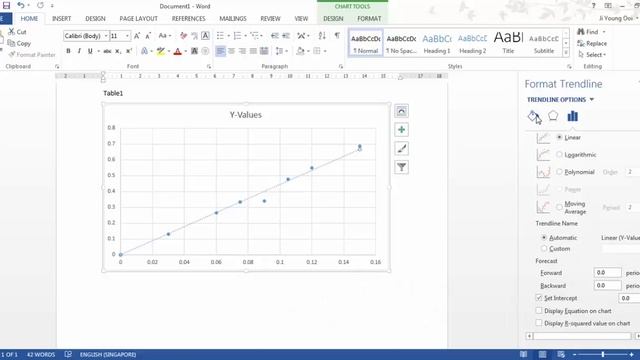Image resolution: width=640 pixels, height=360 pixels.
Task: Apply the No Spacing style
Action: tap(401, 43)
